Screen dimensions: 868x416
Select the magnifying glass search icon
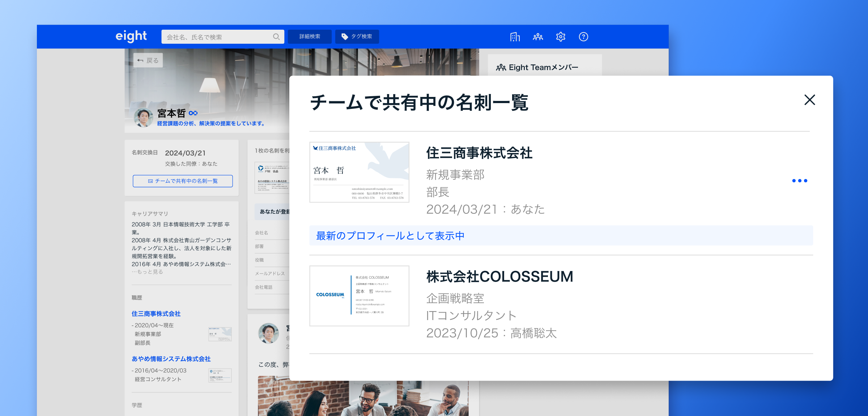[x=276, y=37]
